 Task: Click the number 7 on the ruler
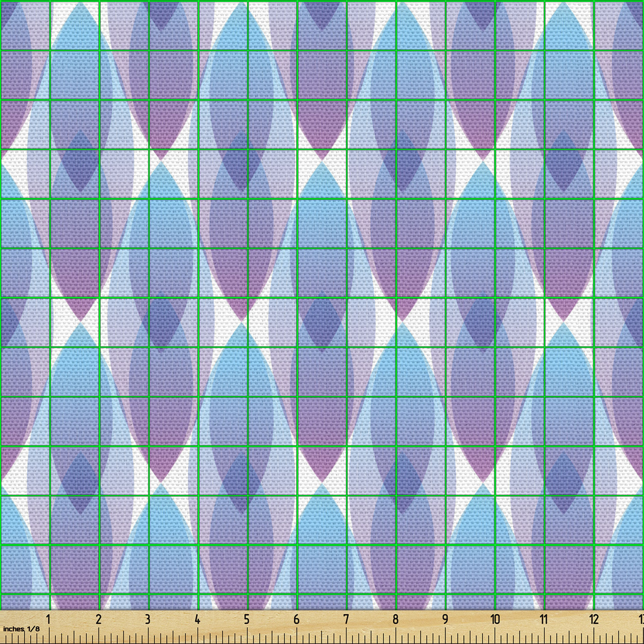click(x=346, y=619)
